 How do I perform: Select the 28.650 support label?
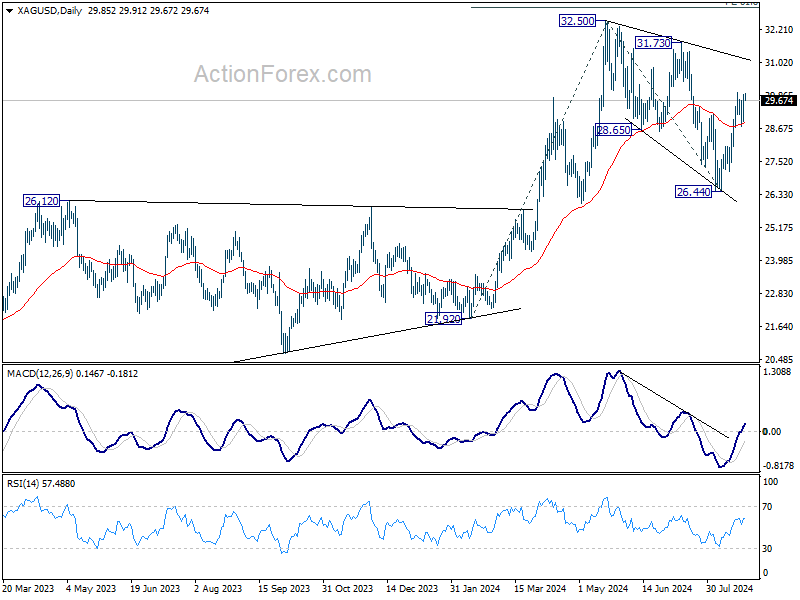[x=613, y=130]
